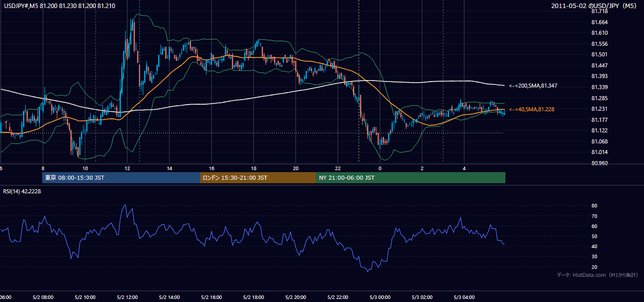Click RSI scale value 80
The height and width of the screenshot is (302, 644).
coord(594,206)
